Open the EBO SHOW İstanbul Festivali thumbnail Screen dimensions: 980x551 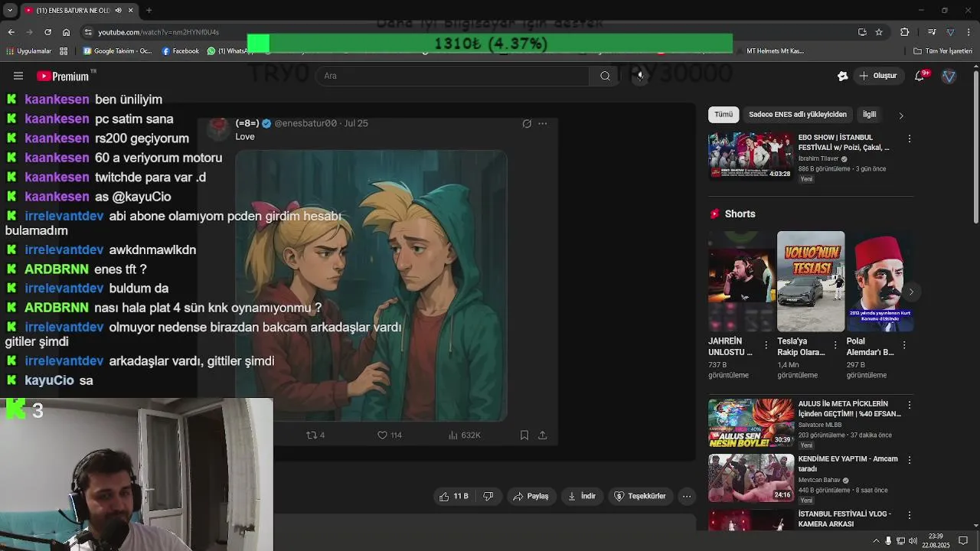(x=750, y=156)
